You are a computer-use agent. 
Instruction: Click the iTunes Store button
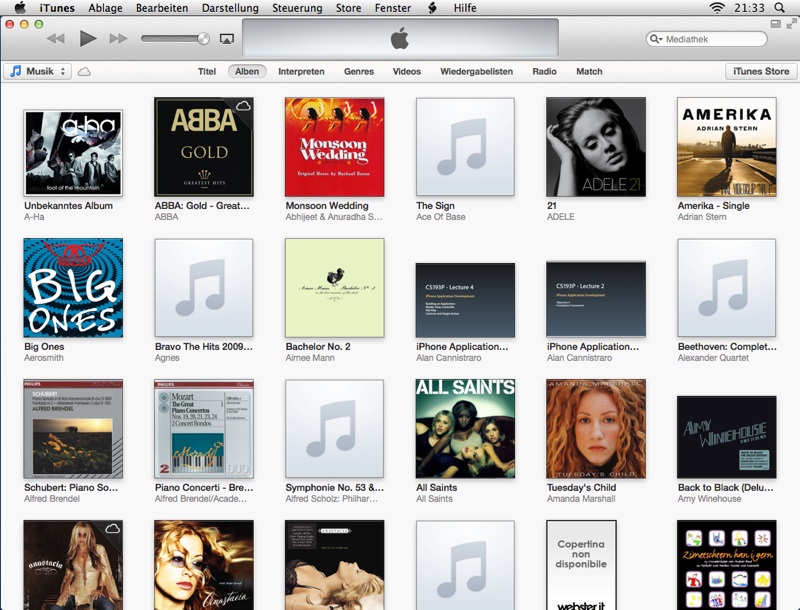pyautogui.click(x=761, y=71)
